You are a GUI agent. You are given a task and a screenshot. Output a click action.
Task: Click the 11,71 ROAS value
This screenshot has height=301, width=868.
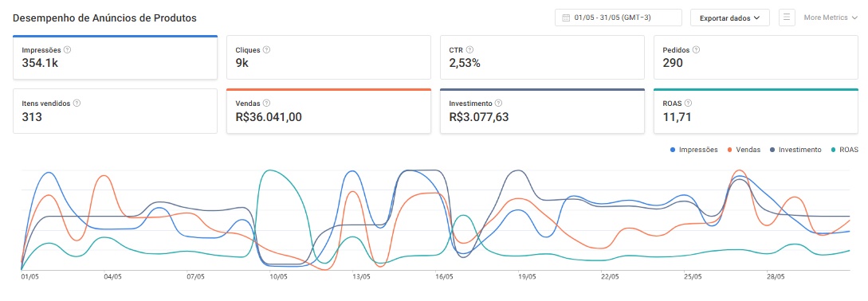677,117
